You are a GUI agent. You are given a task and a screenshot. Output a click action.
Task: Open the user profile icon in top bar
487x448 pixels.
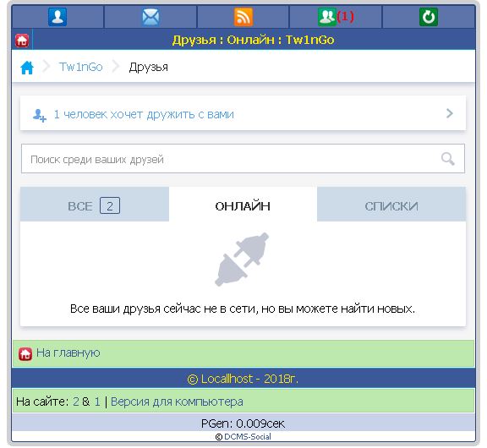pyautogui.click(x=57, y=17)
